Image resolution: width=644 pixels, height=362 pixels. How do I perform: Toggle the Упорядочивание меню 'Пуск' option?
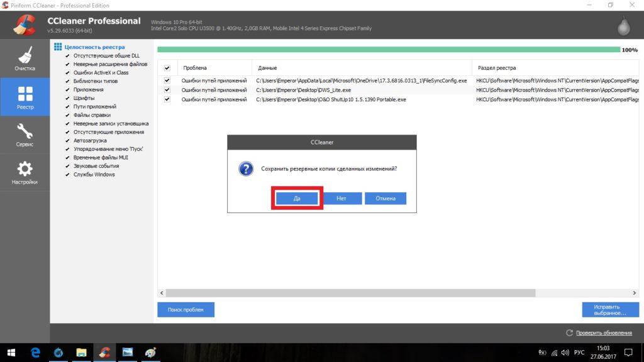point(67,149)
